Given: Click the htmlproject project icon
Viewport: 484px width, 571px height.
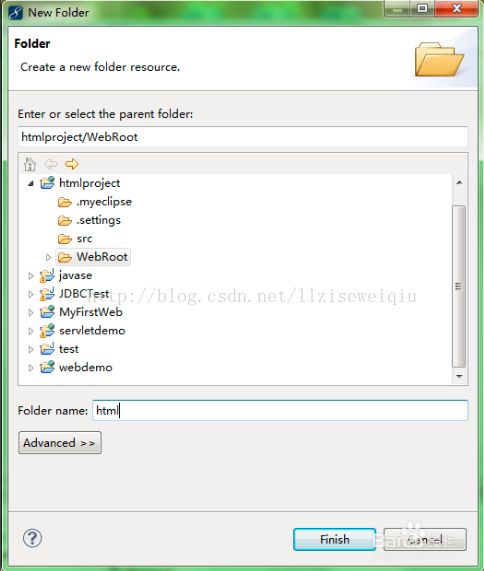Looking at the screenshot, I should click(47, 183).
